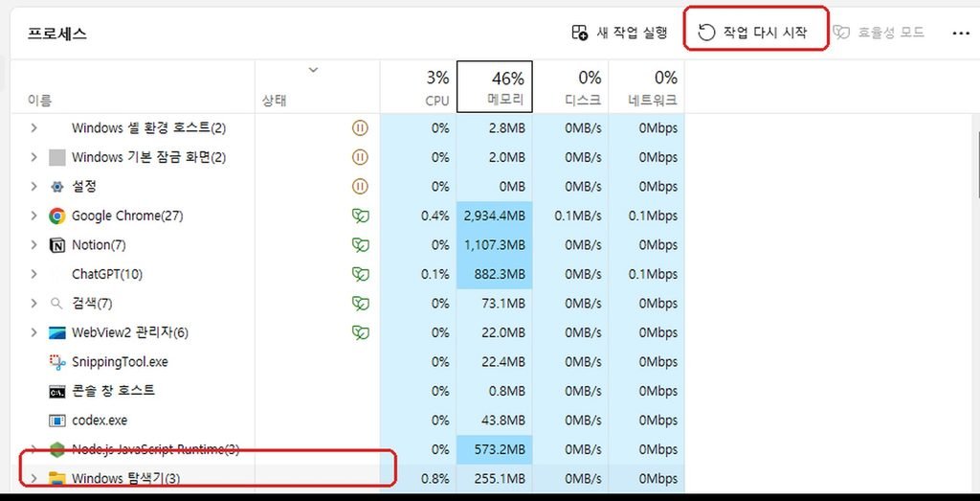Click the Node.js JavaScript Runtime icon
980x501 pixels.
tap(56, 449)
